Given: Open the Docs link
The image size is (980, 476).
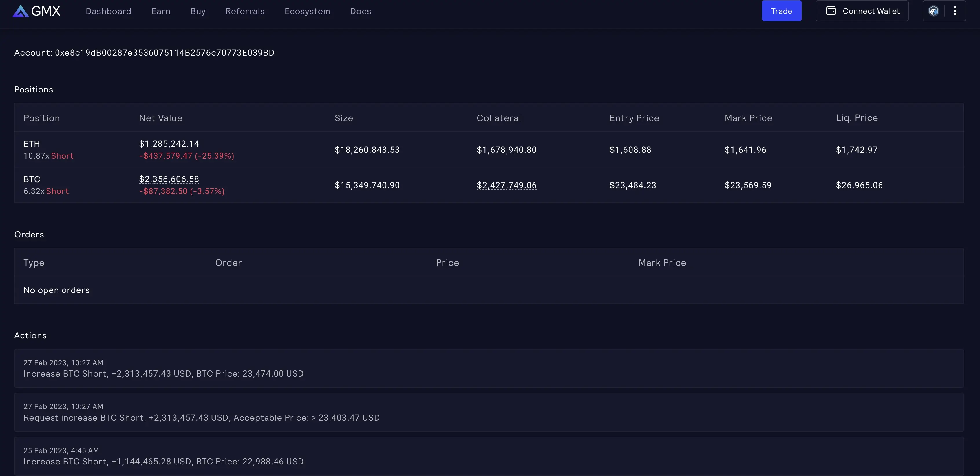Looking at the screenshot, I should tap(360, 11).
